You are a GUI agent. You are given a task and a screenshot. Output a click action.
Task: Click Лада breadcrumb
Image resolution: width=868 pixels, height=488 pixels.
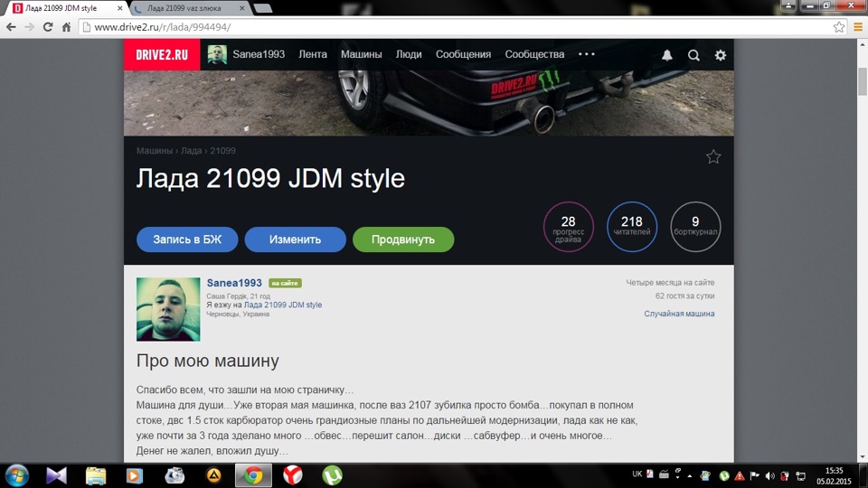(191, 151)
